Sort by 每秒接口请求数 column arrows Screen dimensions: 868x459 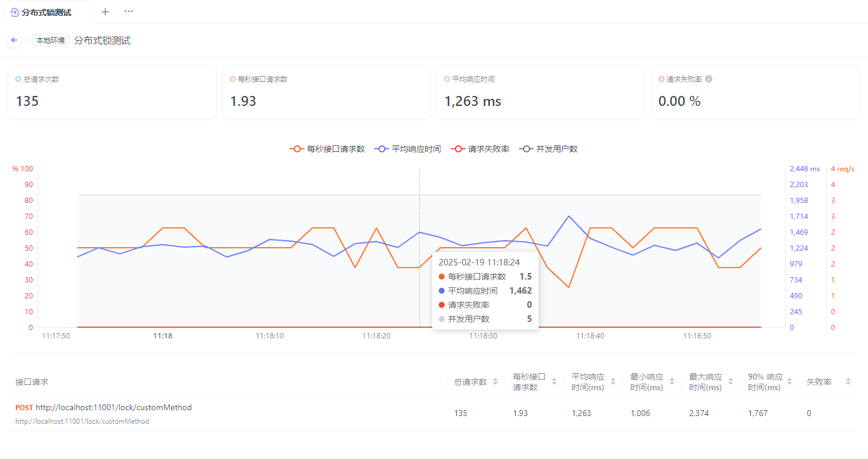tap(554, 382)
